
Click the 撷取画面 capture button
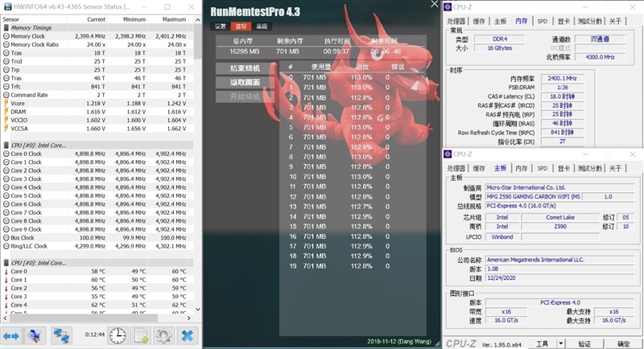[245, 83]
